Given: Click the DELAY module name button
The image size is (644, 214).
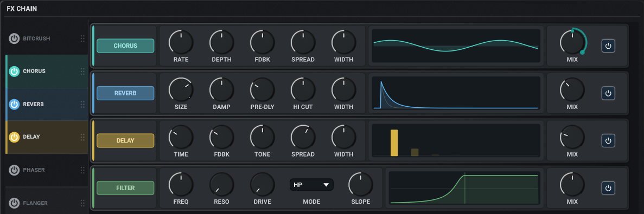Looking at the screenshot, I should 125,141.
